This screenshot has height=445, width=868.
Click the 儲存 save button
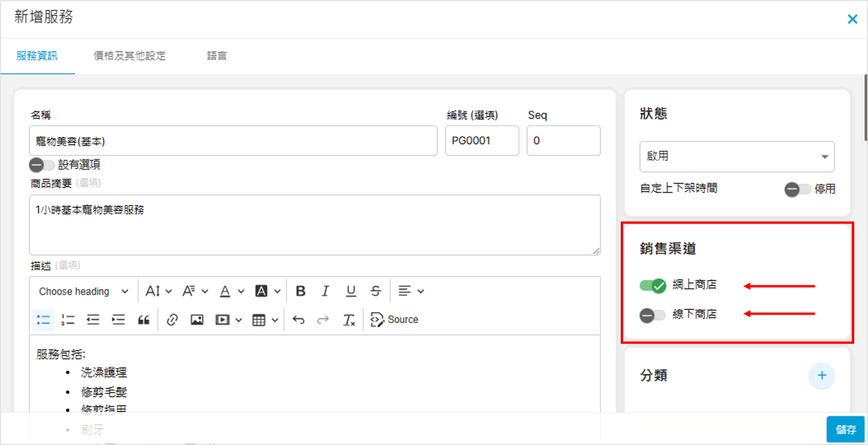[x=845, y=429]
